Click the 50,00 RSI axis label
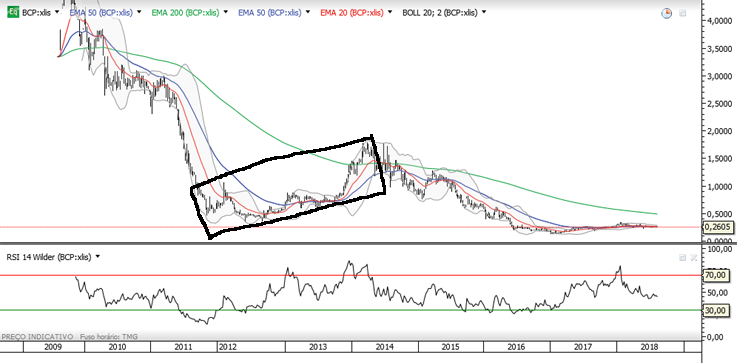The image size is (737, 363). tap(719, 292)
